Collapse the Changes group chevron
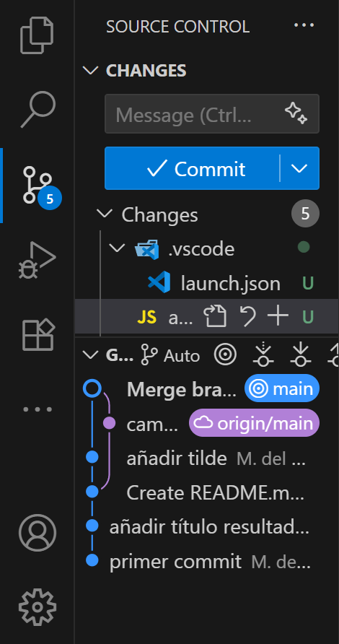Image resolution: width=339 pixels, height=644 pixels. point(104,214)
